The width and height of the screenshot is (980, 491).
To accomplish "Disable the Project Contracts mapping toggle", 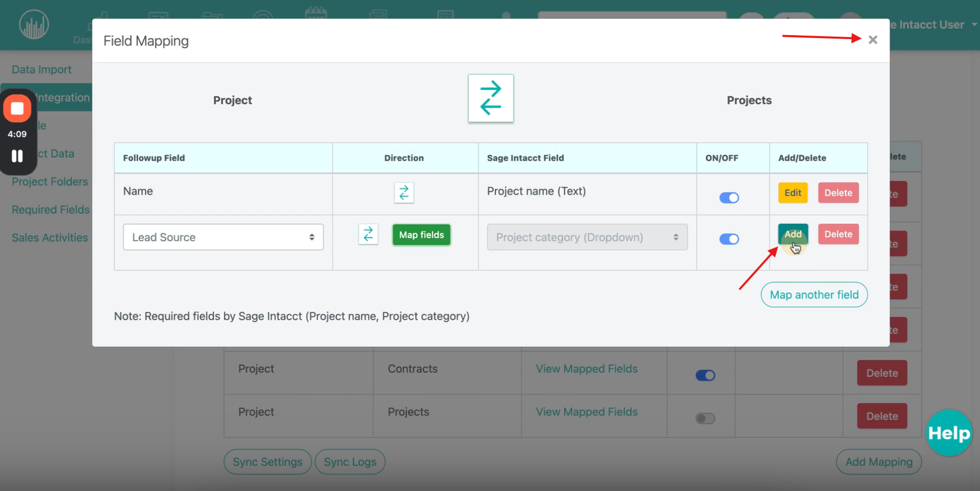I will point(705,375).
